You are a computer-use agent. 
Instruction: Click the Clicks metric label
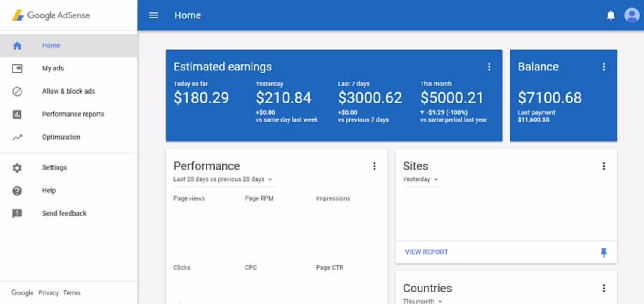[x=182, y=268]
